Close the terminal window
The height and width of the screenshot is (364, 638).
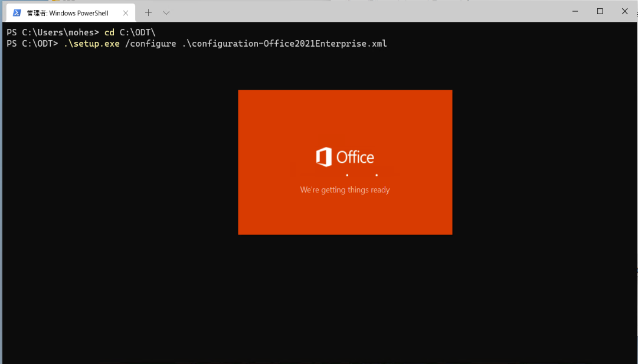pyautogui.click(x=624, y=11)
